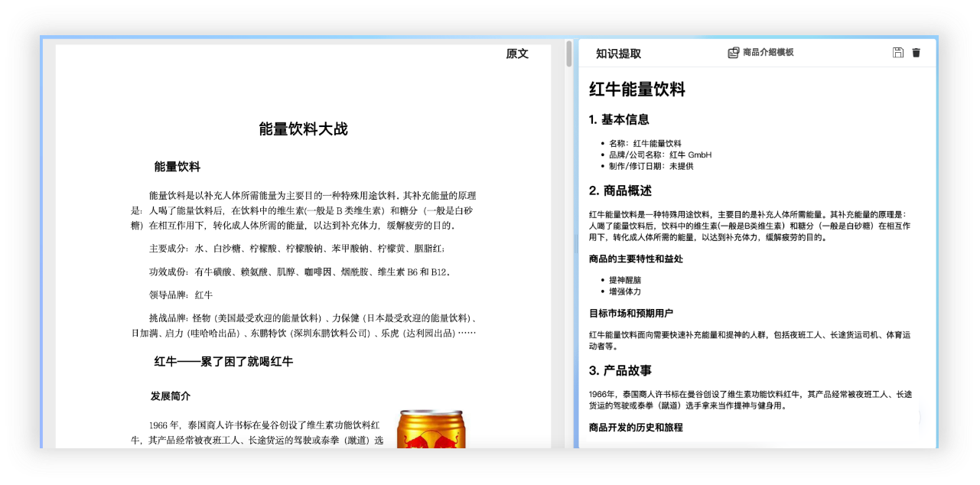This screenshot has height=485, width=980.
Task: Click the line starting with 功效成份
Action: click(300, 272)
